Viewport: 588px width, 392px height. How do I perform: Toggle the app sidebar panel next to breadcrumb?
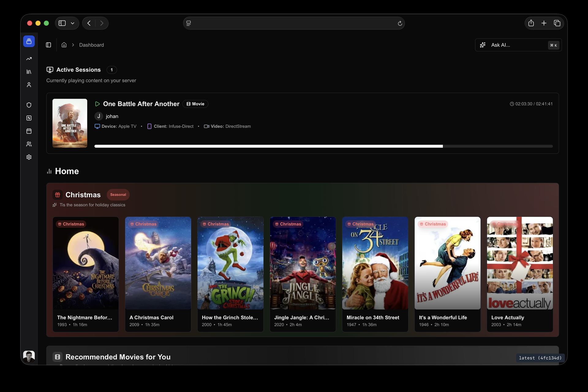(48, 45)
